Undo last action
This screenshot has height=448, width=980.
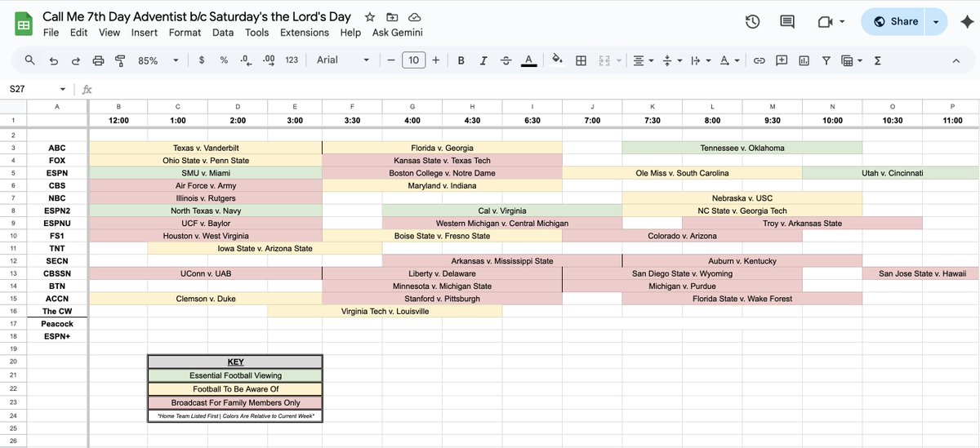[54, 60]
